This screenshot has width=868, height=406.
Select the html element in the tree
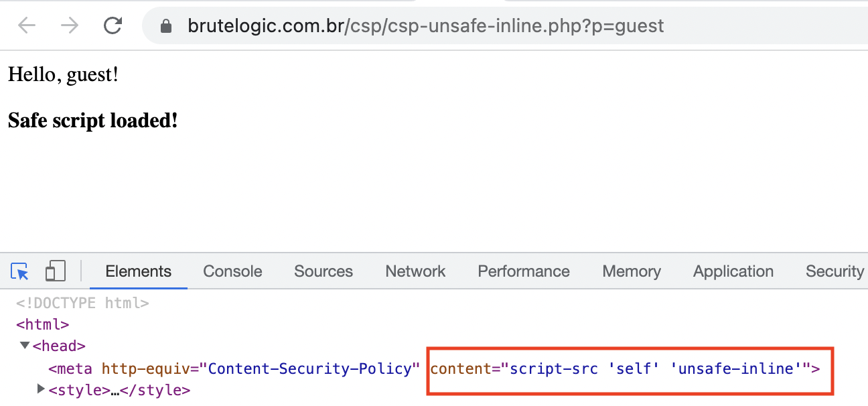[42, 324]
